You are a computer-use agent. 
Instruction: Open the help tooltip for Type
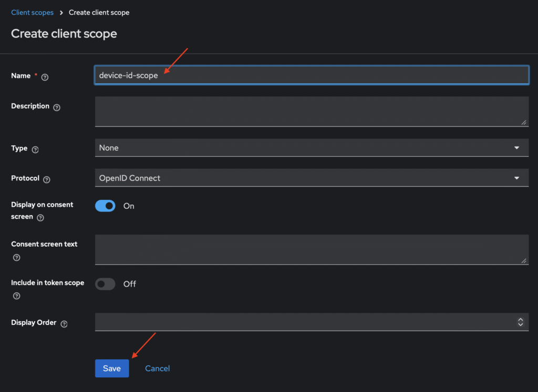coord(35,150)
